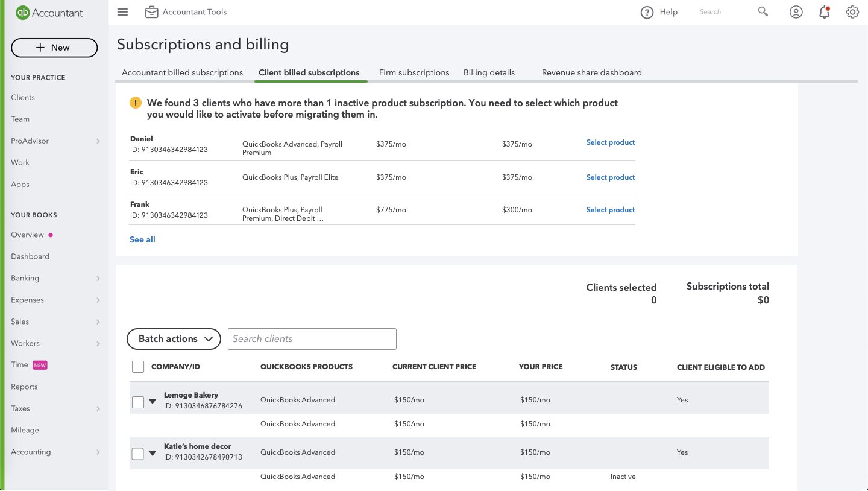Click the NEW badge beside Time
Image resolution: width=868 pixels, height=491 pixels.
(x=40, y=365)
